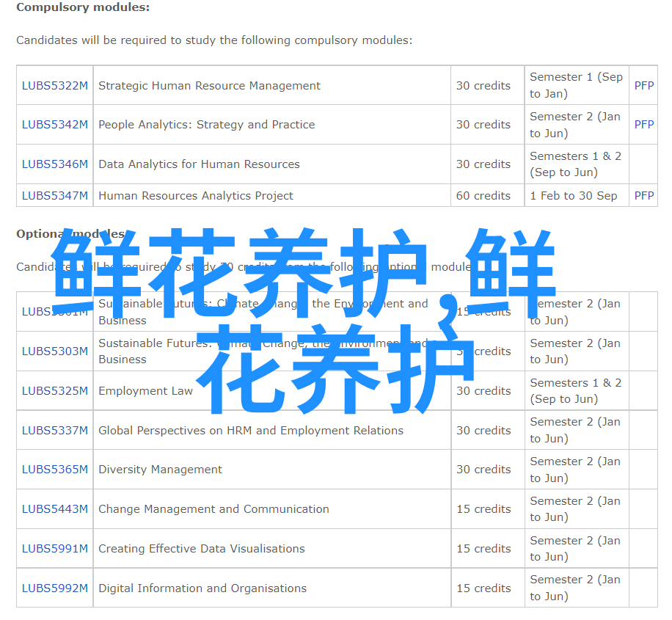Click 'Semester 1 (Sep to Jan)' cell

pos(577,85)
